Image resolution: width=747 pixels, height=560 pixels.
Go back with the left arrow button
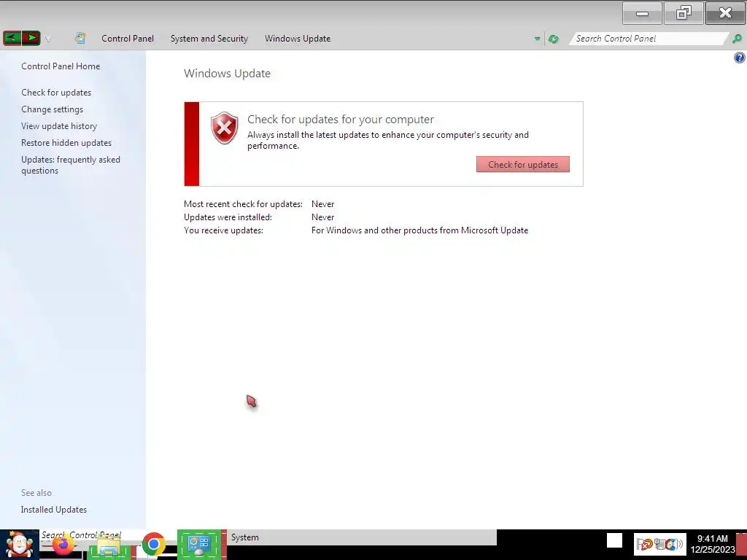click(x=12, y=38)
